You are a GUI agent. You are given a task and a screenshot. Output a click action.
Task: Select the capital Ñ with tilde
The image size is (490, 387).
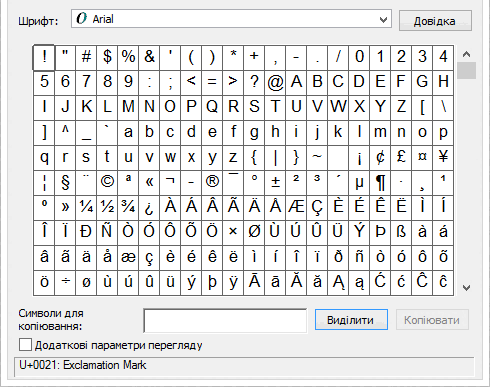coord(107,232)
